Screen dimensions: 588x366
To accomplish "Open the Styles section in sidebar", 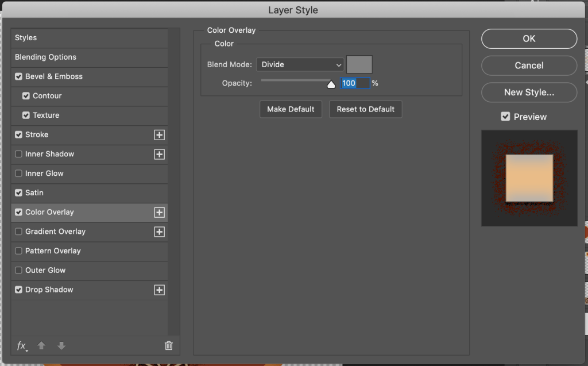I will pos(26,37).
